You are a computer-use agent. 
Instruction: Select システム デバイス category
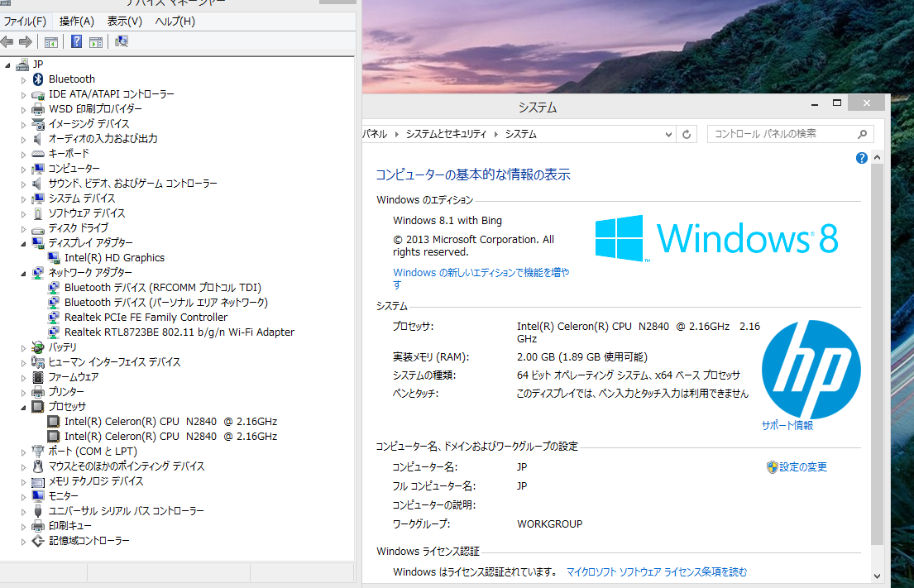[82, 198]
